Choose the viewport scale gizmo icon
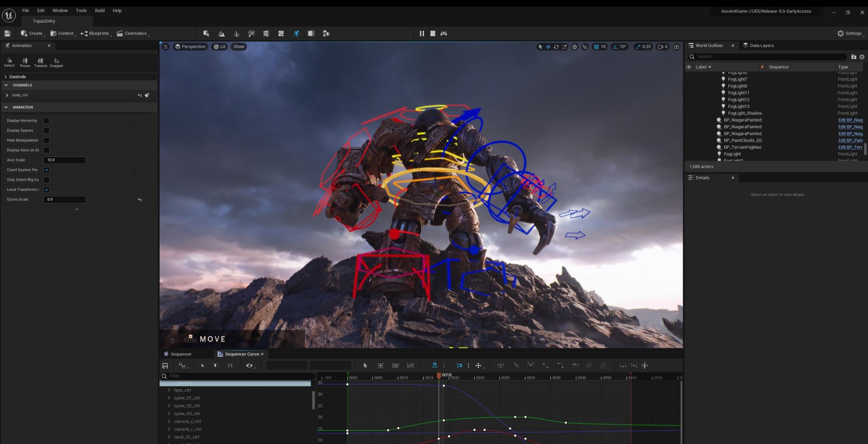This screenshot has height=444, width=868. 564,47
